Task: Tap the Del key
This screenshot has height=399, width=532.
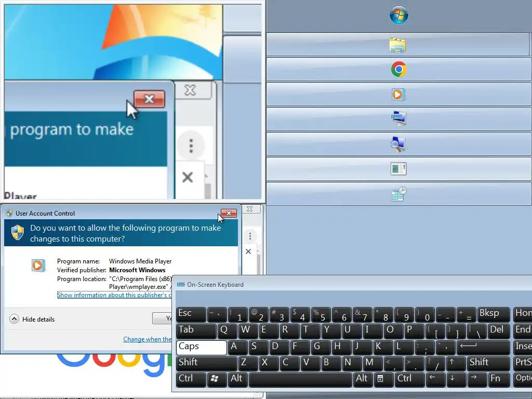Action: 499,331
